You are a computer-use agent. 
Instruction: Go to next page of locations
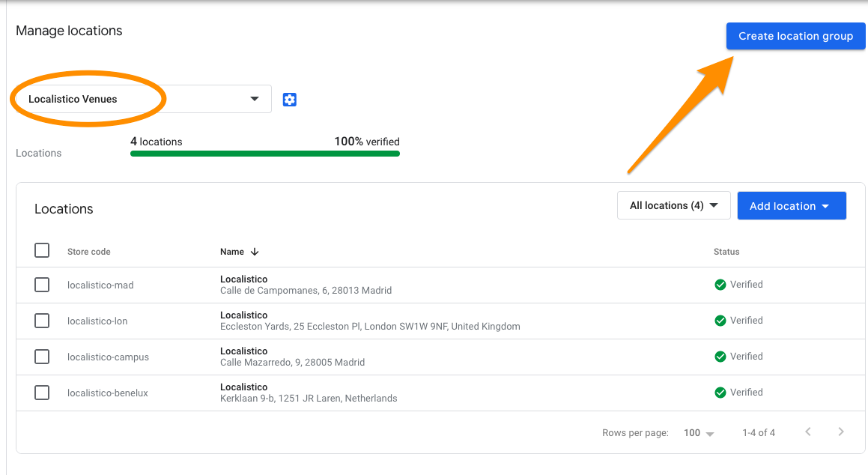click(x=841, y=432)
